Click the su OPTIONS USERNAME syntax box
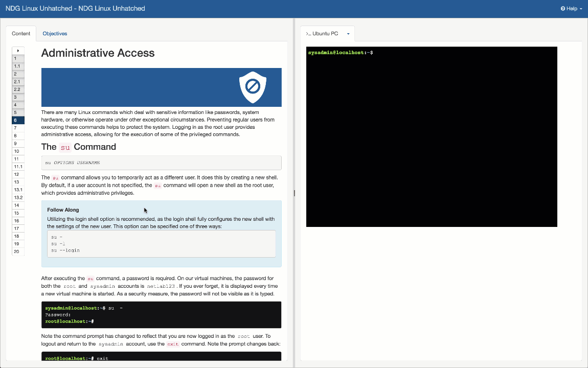The width and height of the screenshot is (588, 368). click(x=161, y=163)
